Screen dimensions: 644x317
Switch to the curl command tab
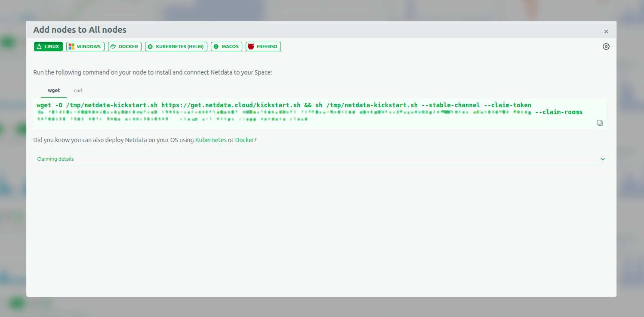78,90
